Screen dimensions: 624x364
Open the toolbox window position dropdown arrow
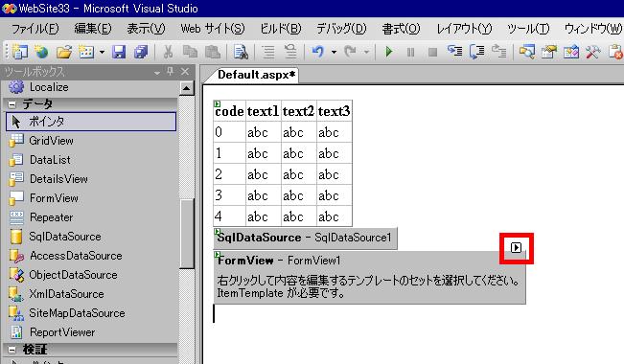[157, 72]
